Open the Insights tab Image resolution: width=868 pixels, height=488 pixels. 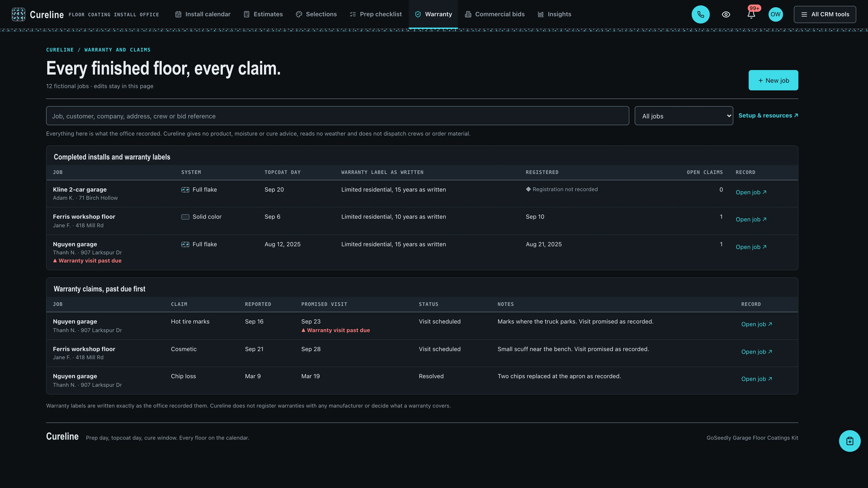click(x=554, y=14)
